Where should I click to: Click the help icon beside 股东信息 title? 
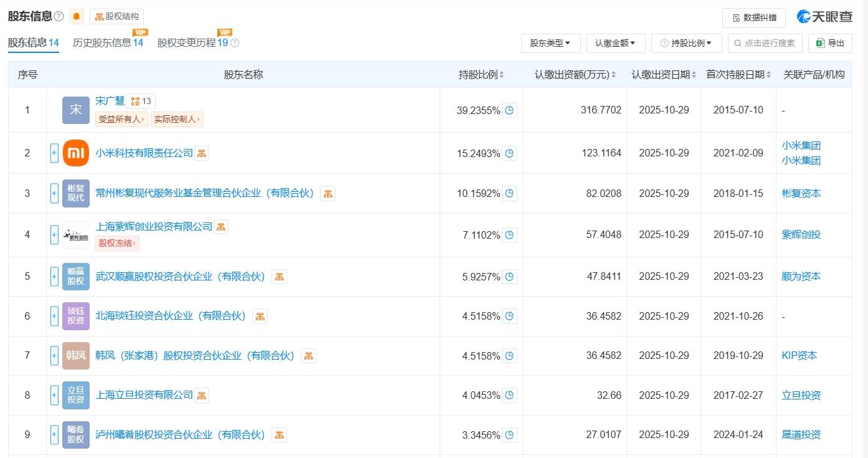pos(59,17)
